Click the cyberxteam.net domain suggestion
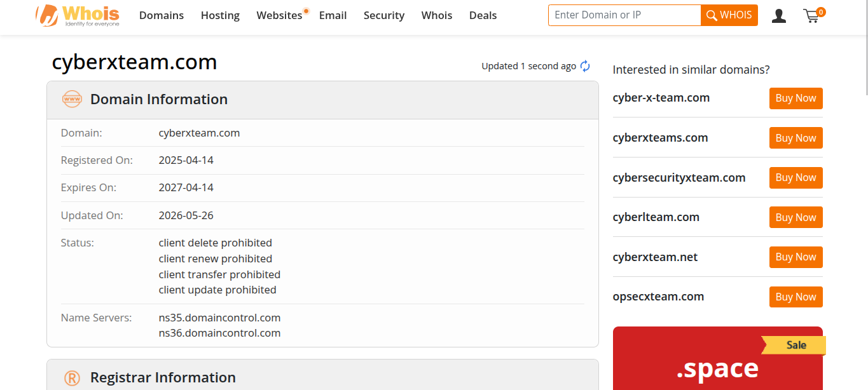Screen dimensions: 868x390 pos(655,257)
